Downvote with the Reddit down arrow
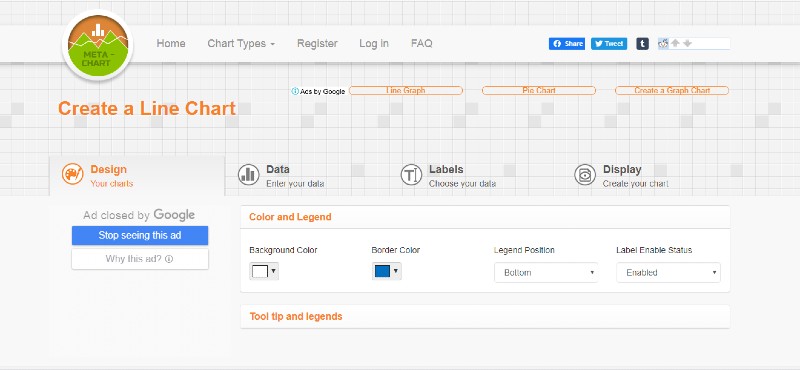 tap(687, 43)
